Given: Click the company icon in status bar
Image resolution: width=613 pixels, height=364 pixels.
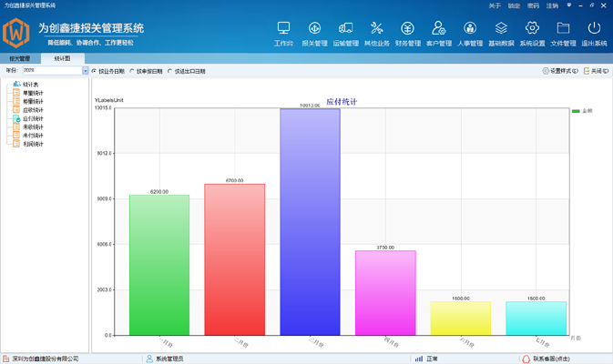Looking at the screenshot, I should tap(5, 359).
